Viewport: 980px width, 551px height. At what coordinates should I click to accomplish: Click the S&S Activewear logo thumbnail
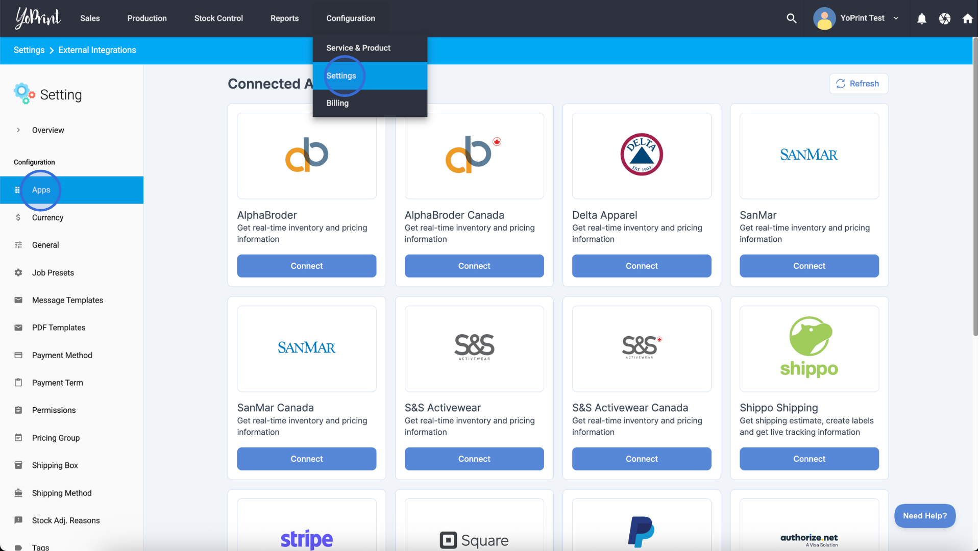pyautogui.click(x=474, y=348)
